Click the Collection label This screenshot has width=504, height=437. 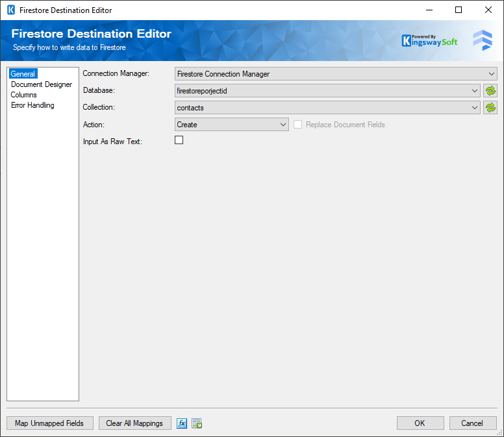(x=99, y=107)
